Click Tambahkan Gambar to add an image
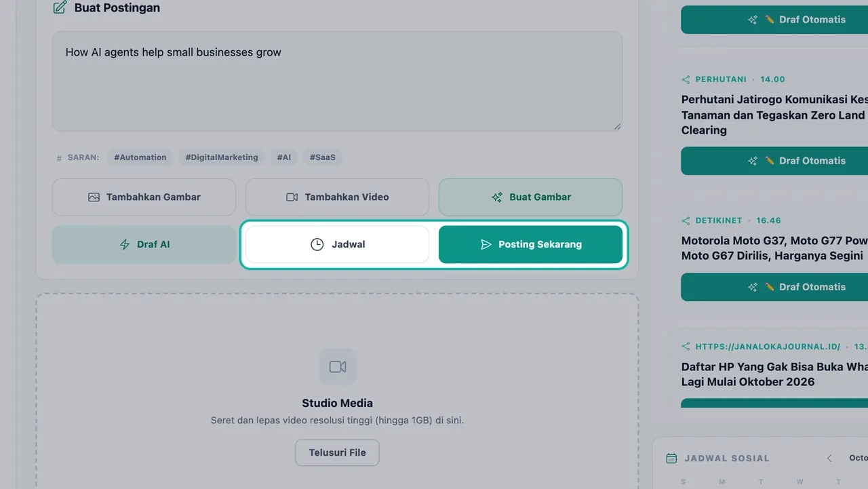Screen dimensions: 868x489 pyautogui.click(x=144, y=197)
